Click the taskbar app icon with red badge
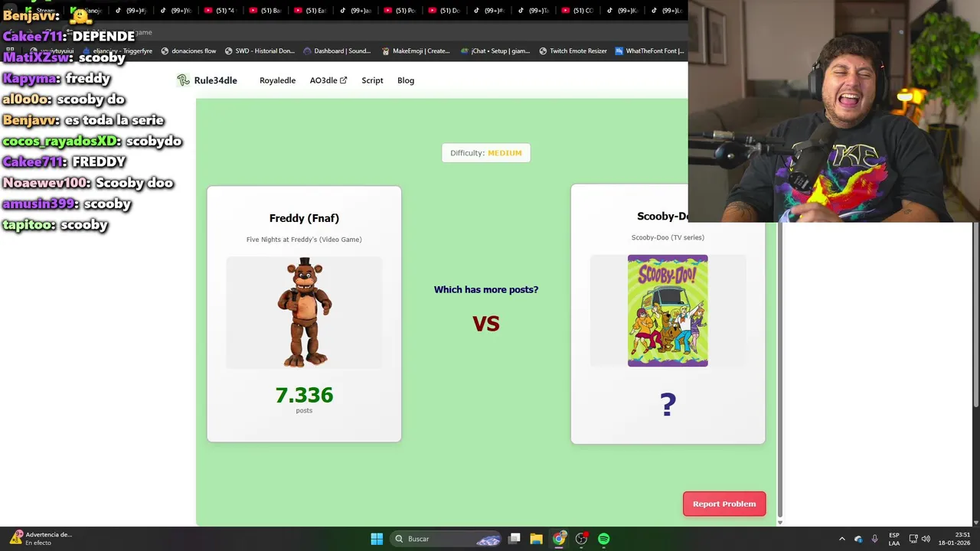980x551 pixels. pyautogui.click(x=581, y=539)
